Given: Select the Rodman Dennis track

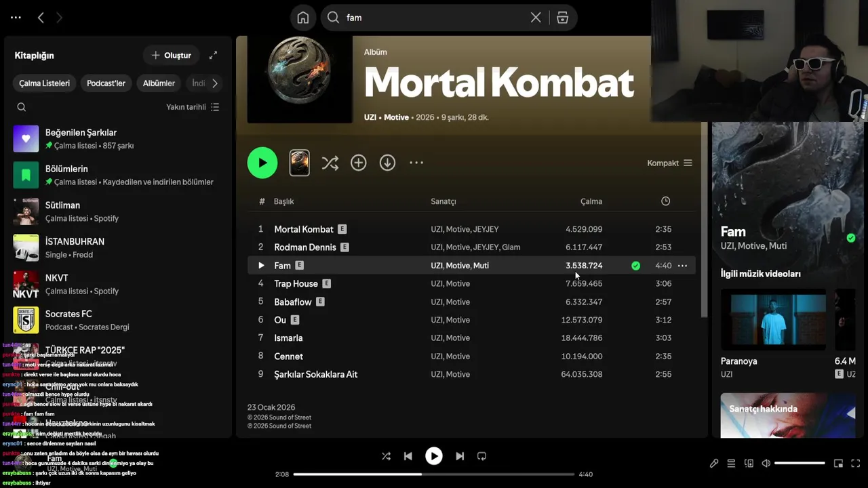Looking at the screenshot, I should click(x=472, y=247).
